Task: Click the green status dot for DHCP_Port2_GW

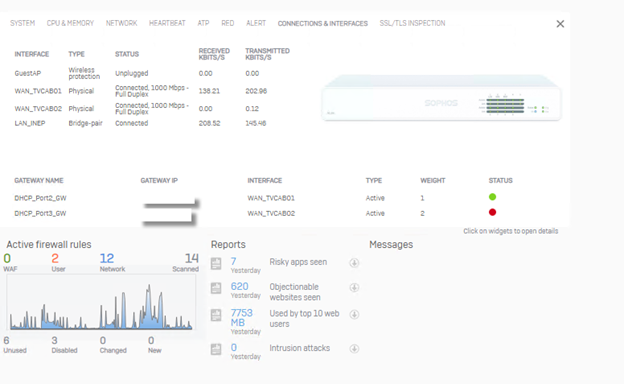Action: tap(492, 197)
